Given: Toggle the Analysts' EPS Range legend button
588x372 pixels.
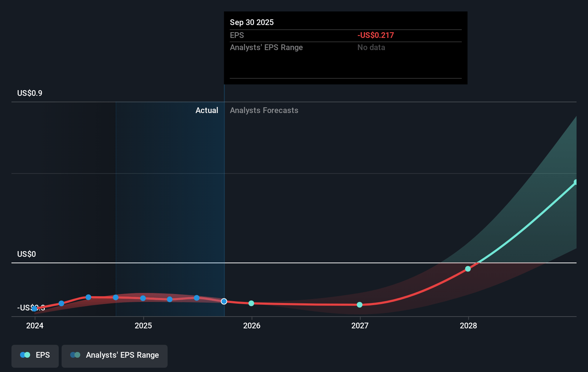Looking at the screenshot, I should point(114,355).
